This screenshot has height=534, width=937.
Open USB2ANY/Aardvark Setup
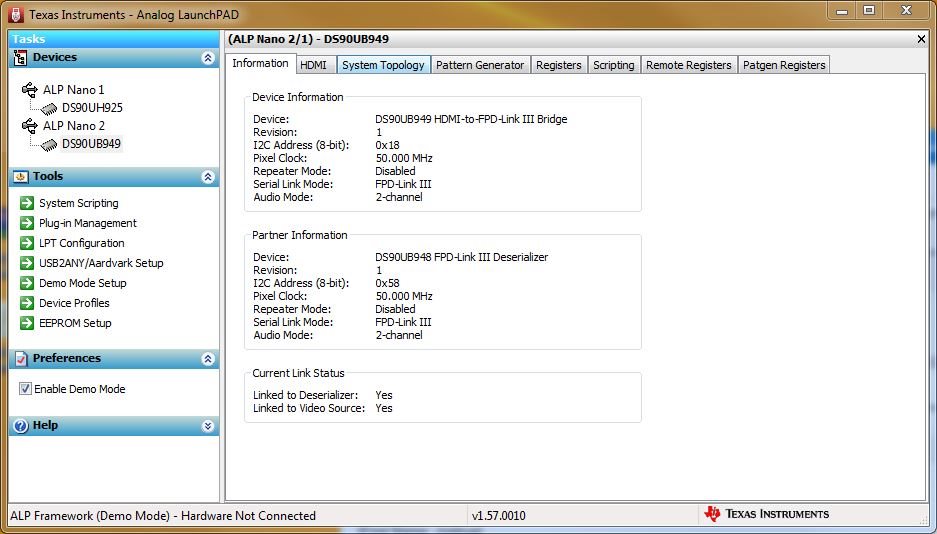click(x=101, y=263)
